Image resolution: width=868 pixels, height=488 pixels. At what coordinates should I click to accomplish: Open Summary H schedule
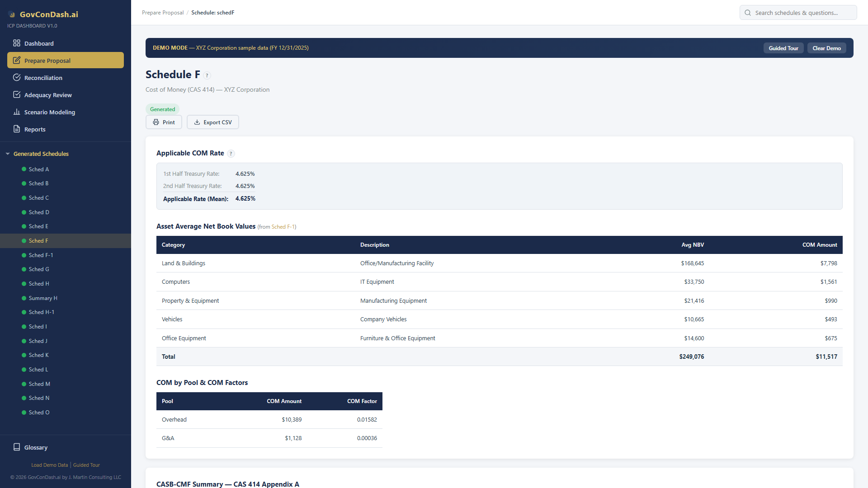(42, 298)
